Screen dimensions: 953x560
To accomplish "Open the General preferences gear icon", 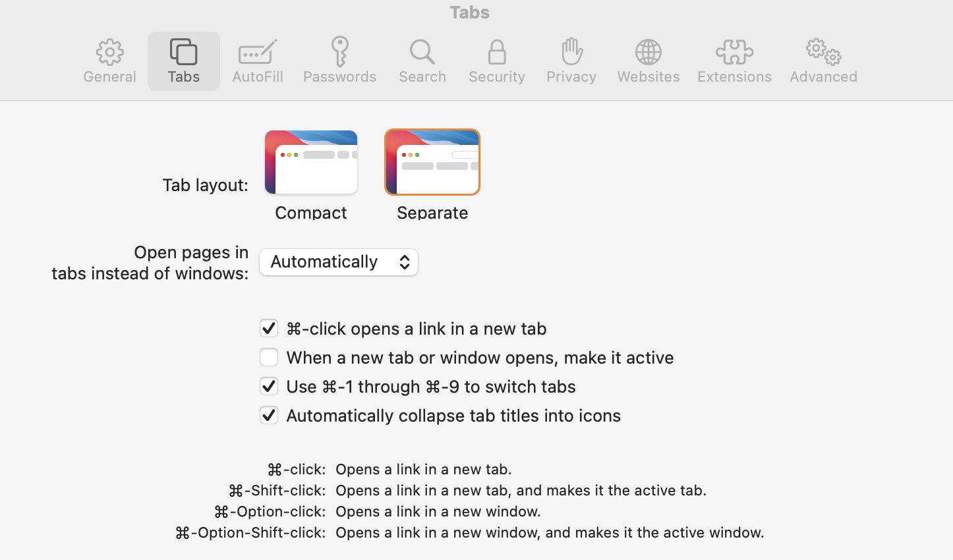I will click(109, 53).
